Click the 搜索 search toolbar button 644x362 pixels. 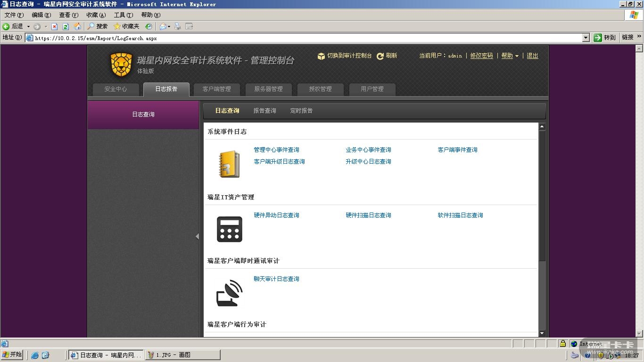98,26
